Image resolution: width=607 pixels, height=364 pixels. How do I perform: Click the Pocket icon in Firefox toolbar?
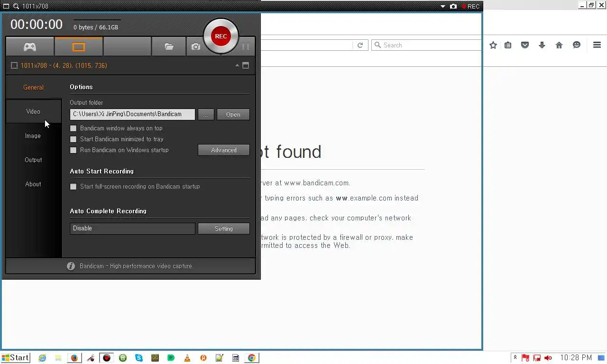(x=525, y=45)
